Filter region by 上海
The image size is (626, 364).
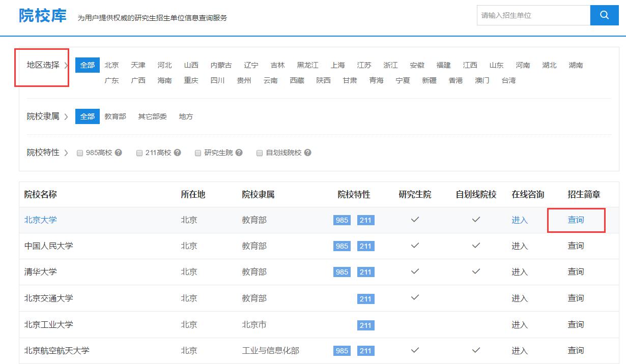[x=338, y=65]
